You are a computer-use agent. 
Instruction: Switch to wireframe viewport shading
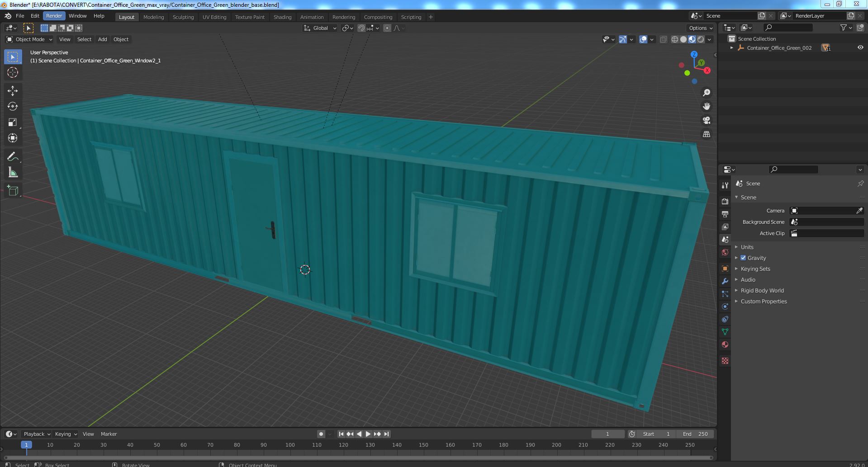pyautogui.click(x=675, y=39)
